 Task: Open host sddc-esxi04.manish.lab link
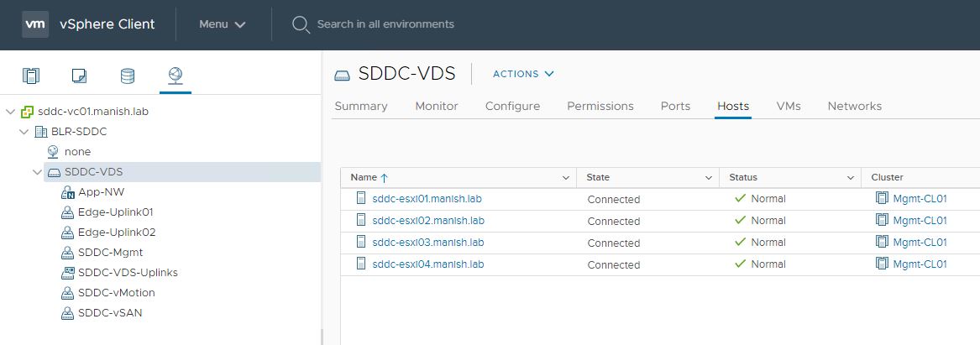(x=428, y=264)
